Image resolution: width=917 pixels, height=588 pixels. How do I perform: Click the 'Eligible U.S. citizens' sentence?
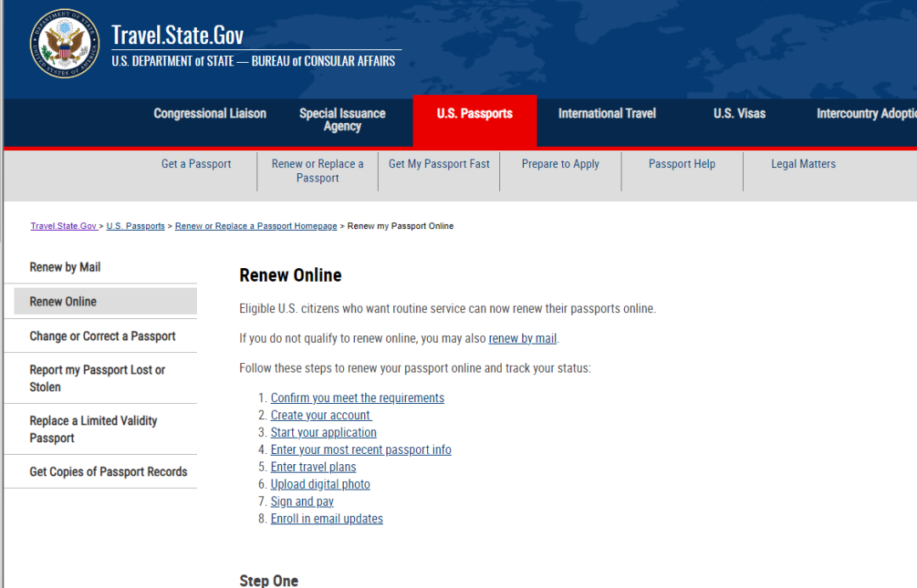tap(447, 309)
